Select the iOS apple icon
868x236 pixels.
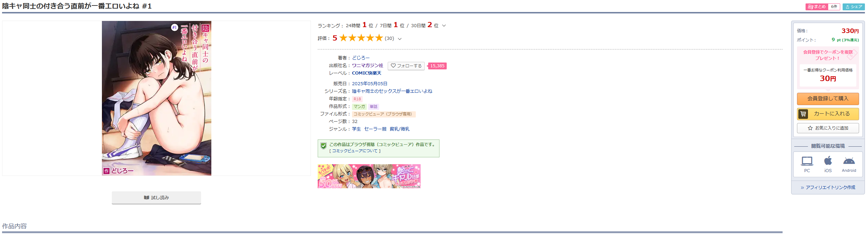click(x=828, y=160)
